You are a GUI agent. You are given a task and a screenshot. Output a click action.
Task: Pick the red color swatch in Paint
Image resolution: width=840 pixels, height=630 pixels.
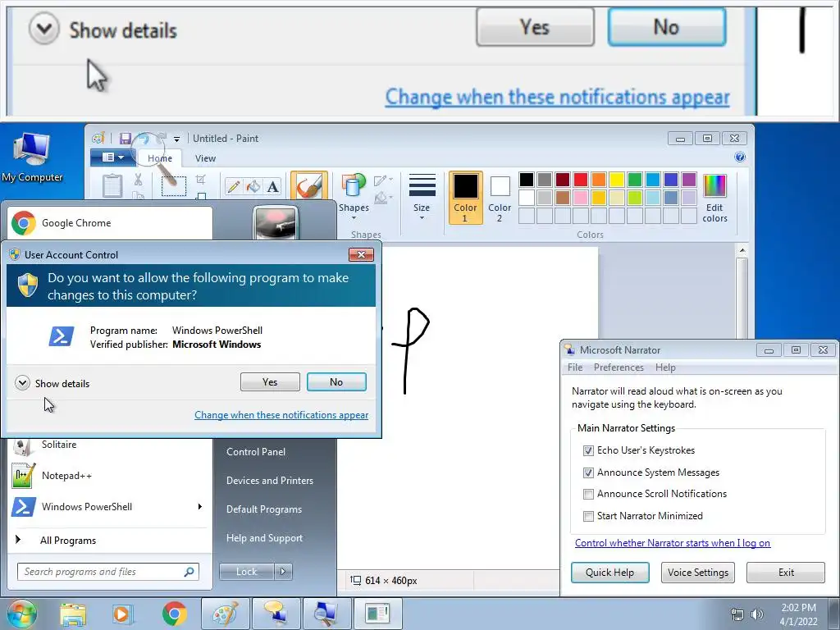point(581,180)
